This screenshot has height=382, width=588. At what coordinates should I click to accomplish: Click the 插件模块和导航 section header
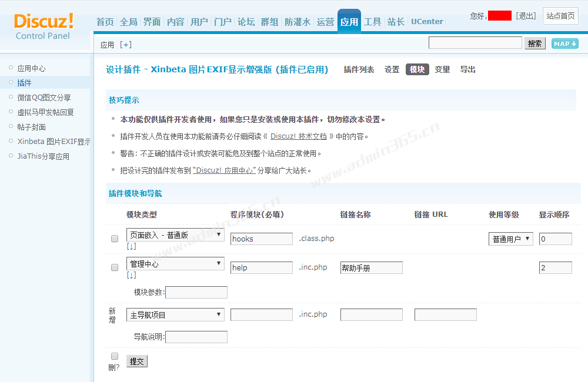(x=135, y=193)
